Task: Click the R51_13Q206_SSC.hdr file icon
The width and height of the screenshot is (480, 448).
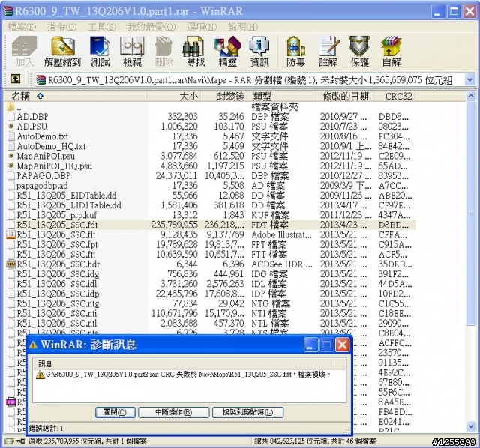Action: click(11, 264)
